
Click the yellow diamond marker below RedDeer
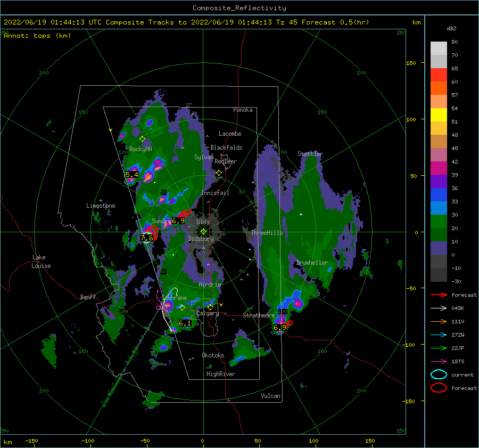click(219, 173)
